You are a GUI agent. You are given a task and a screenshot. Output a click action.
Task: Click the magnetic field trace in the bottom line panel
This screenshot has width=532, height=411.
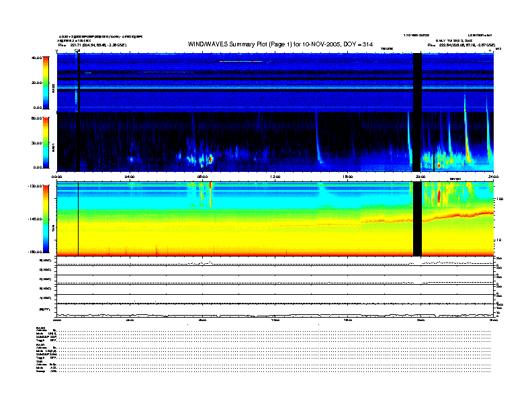[x=275, y=316]
